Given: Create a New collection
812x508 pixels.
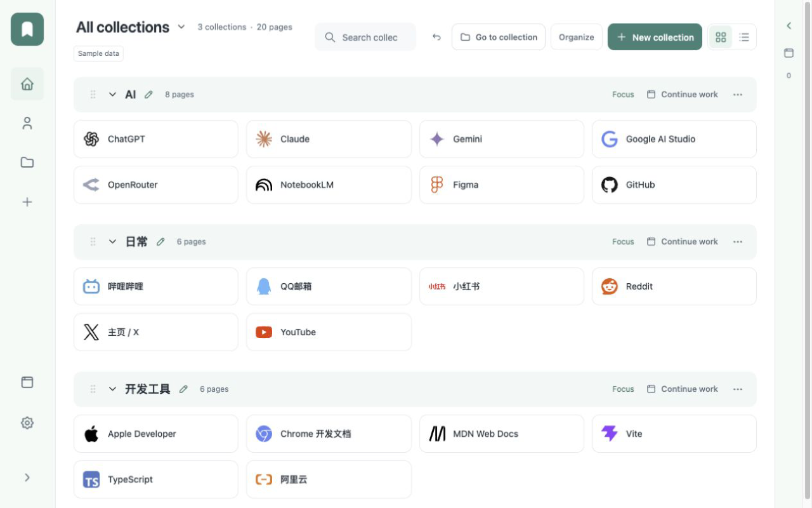Looking at the screenshot, I should click(655, 37).
